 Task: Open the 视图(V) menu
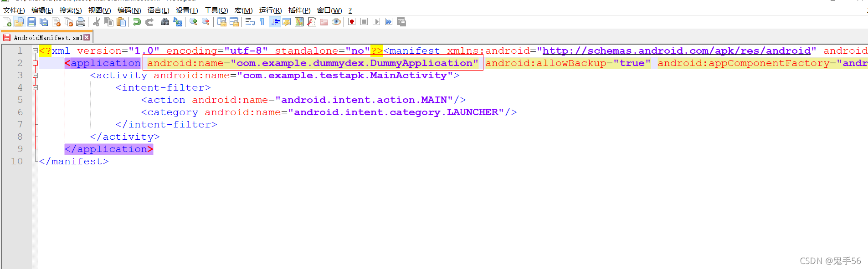tap(99, 10)
